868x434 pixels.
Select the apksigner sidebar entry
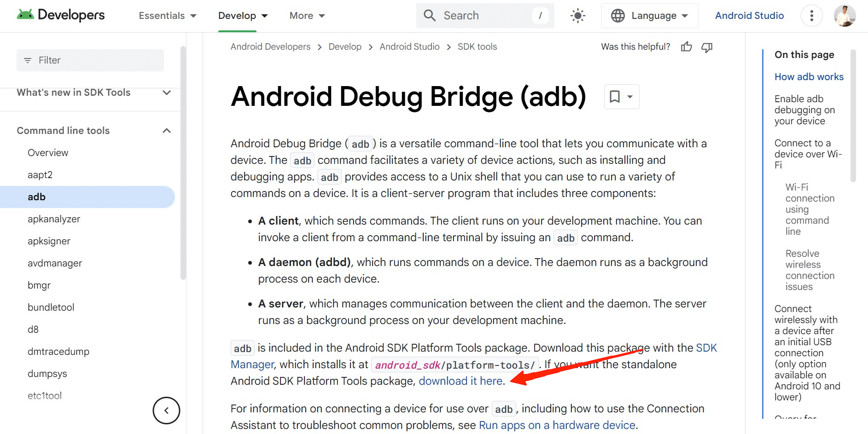coord(49,241)
